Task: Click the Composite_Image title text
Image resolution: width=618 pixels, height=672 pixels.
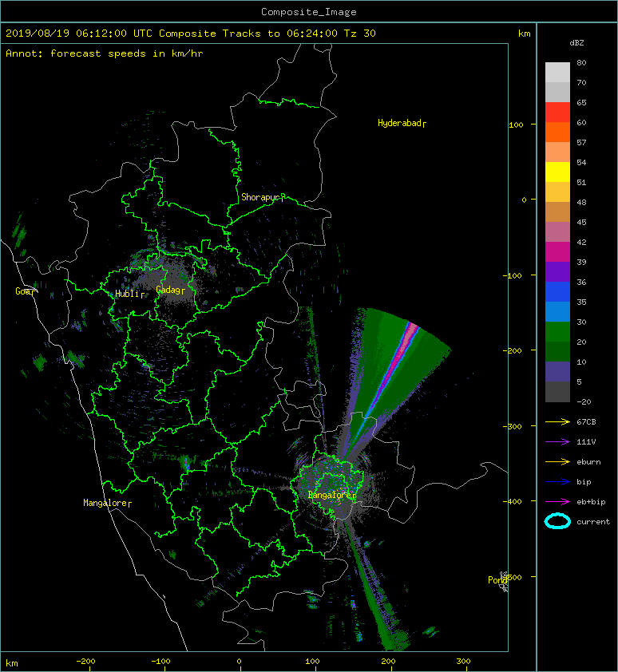Action: point(309,12)
